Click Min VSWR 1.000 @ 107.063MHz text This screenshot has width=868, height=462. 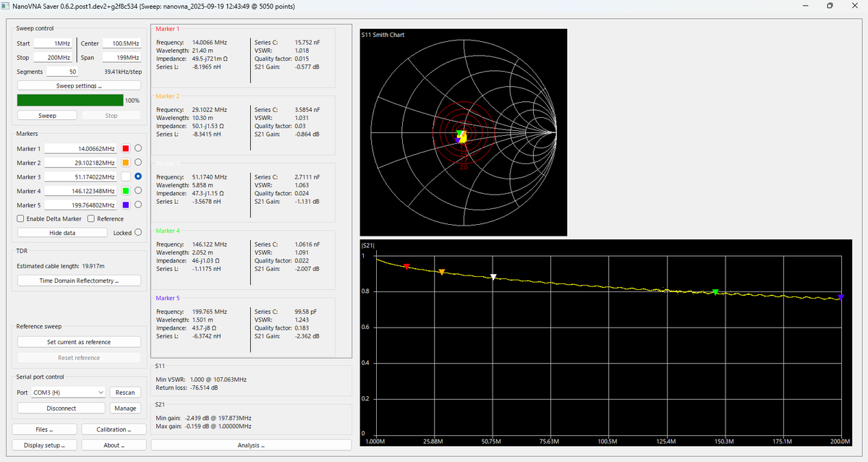tap(201, 380)
